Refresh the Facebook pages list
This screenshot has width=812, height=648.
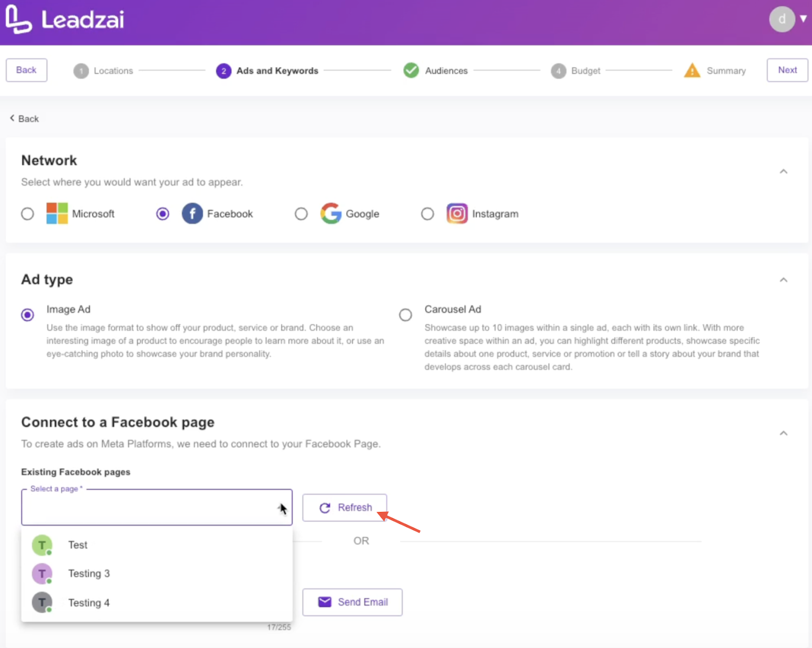[x=345, y=507]
